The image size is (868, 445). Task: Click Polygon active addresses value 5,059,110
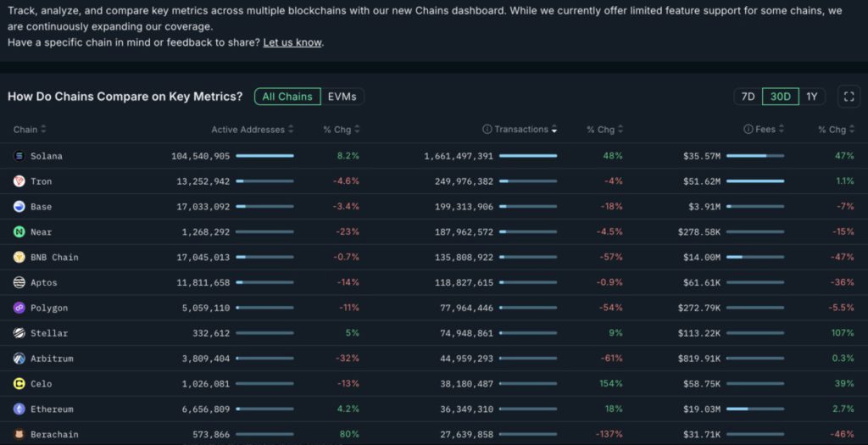click(206, 308)
